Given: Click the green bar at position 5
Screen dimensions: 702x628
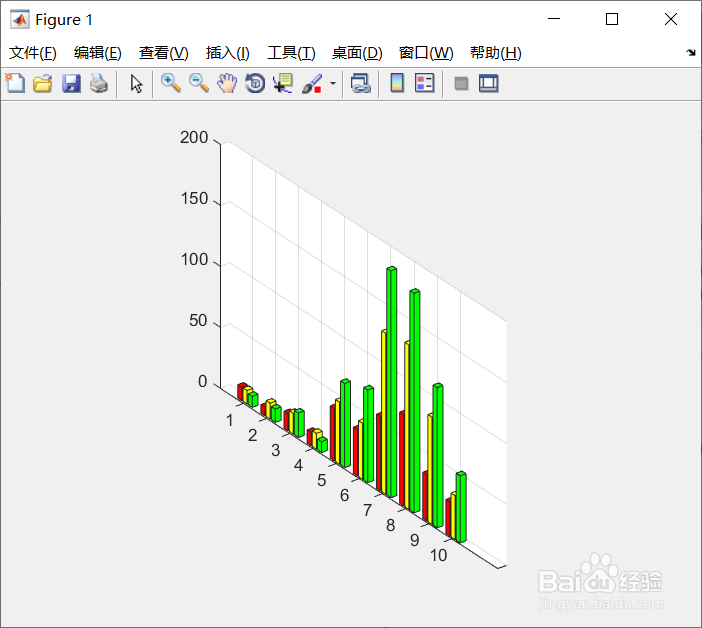Looking at the screenshot, I should [x=345, y=423].
